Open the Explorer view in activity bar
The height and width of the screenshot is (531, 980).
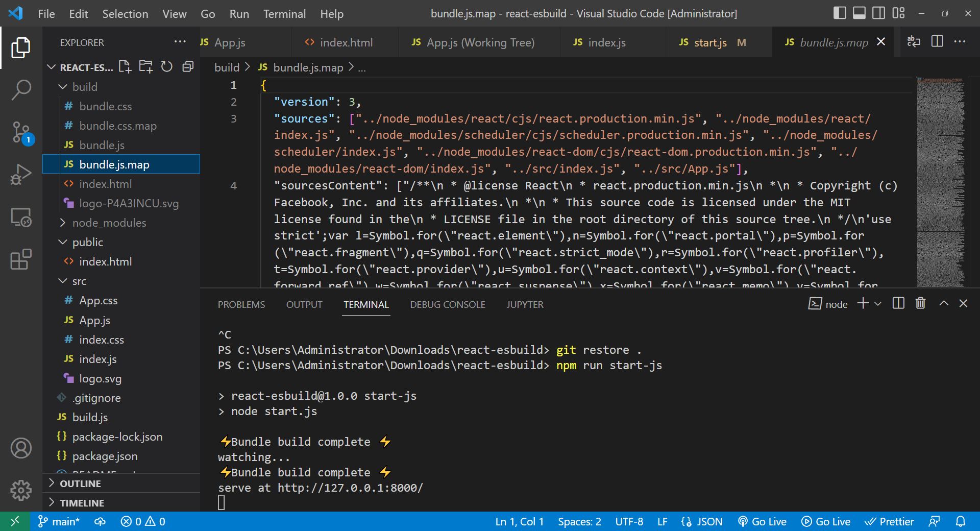(21, 47)
